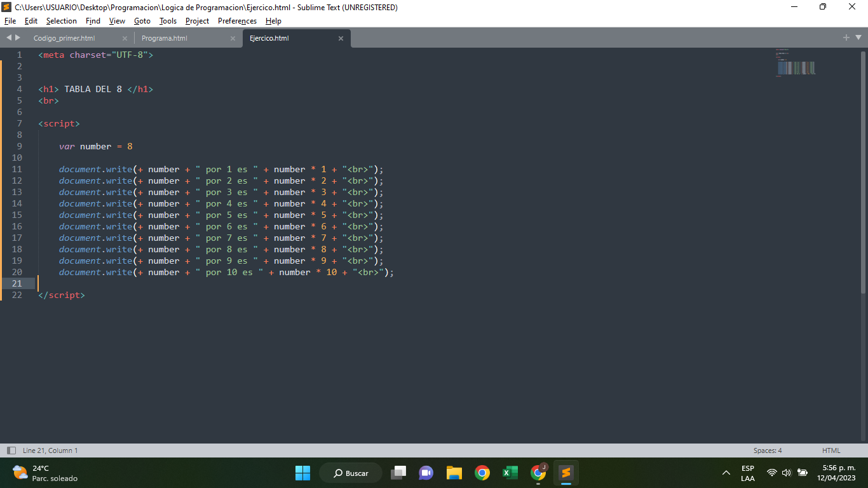Image resolution: width=868 pixels, height=488 pixels.
Task: Open the clock showing 5:56 p. m.
Action: [x=836, y=473]
